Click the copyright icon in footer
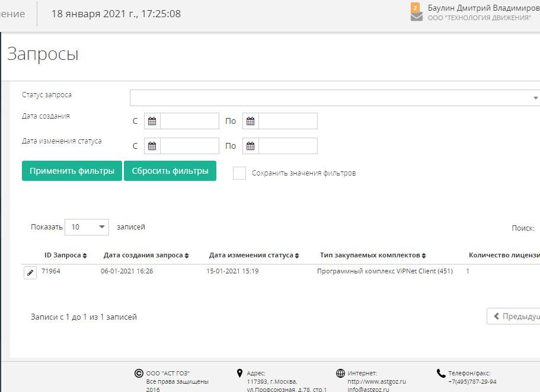This screenshot has width=540, height=392. (x=139, y=374)
